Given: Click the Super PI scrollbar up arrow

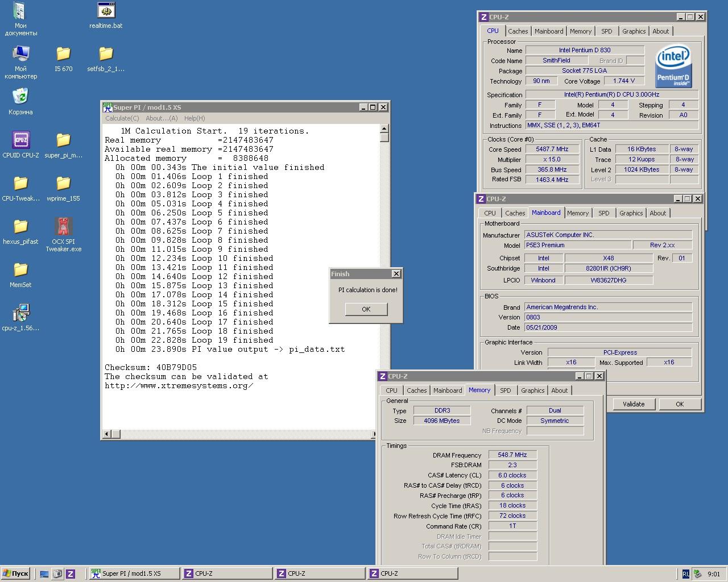Looking at the screenshot, I should (x=384, y=128).
